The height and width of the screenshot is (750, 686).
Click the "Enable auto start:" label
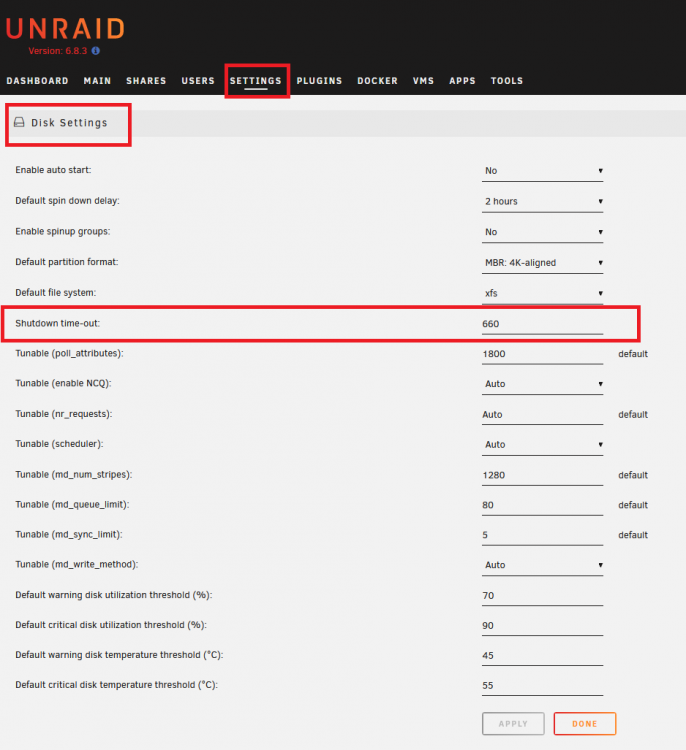click(x=53, y=170)
